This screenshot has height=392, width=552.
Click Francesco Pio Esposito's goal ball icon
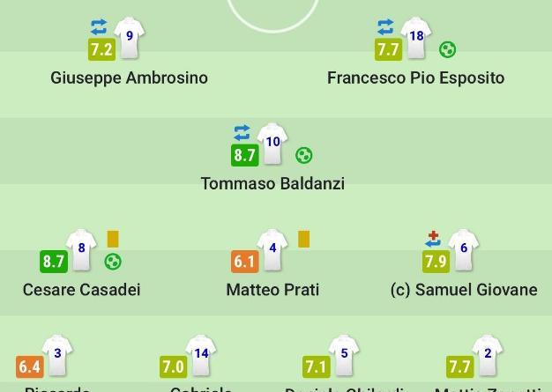point(447,49)
